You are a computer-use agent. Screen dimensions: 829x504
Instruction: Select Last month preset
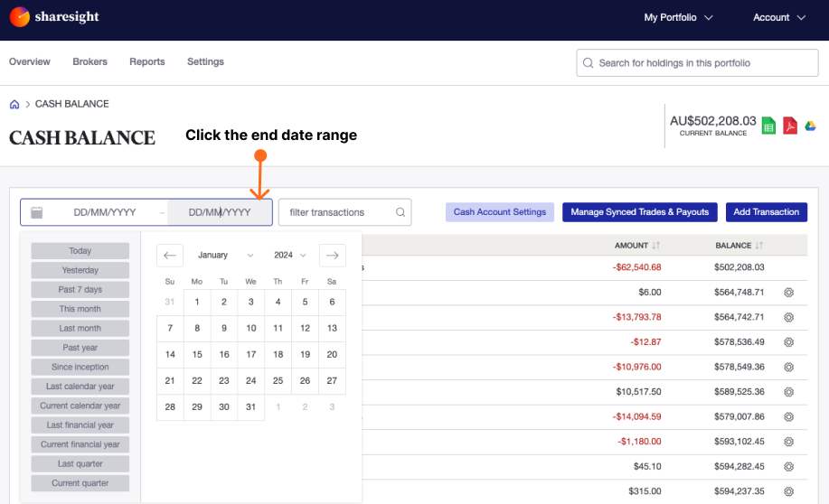[x=80, y=328]
